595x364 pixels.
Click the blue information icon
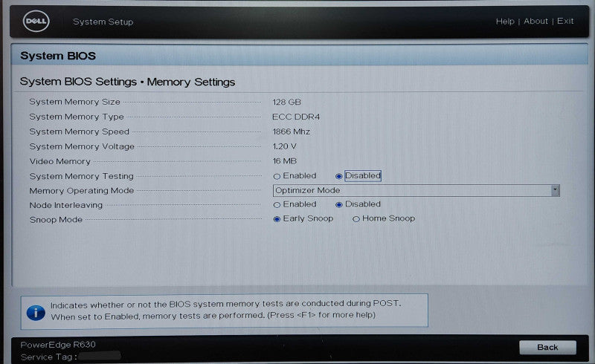[x=36, y=313]
